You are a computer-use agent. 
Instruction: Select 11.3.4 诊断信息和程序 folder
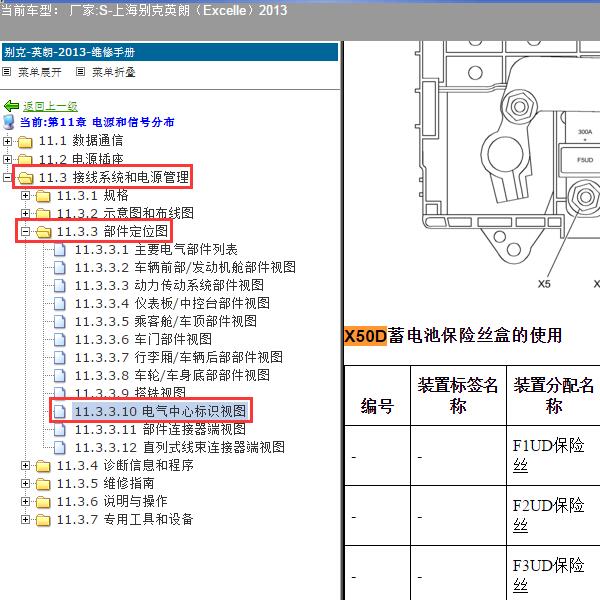[125, 465]
